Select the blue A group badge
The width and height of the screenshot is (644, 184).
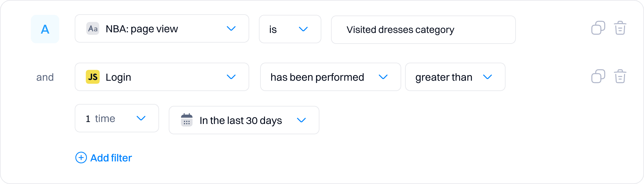tap(45, 29)
